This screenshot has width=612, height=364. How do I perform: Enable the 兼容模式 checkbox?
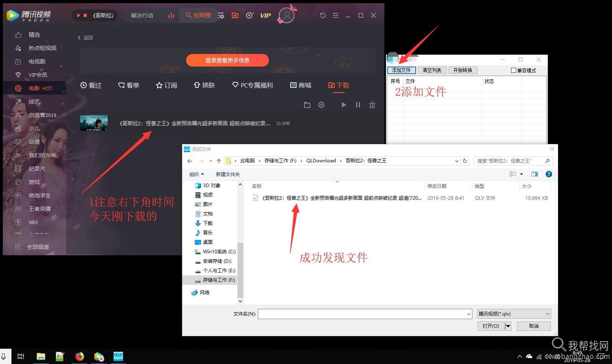click(x=513, y=71)
